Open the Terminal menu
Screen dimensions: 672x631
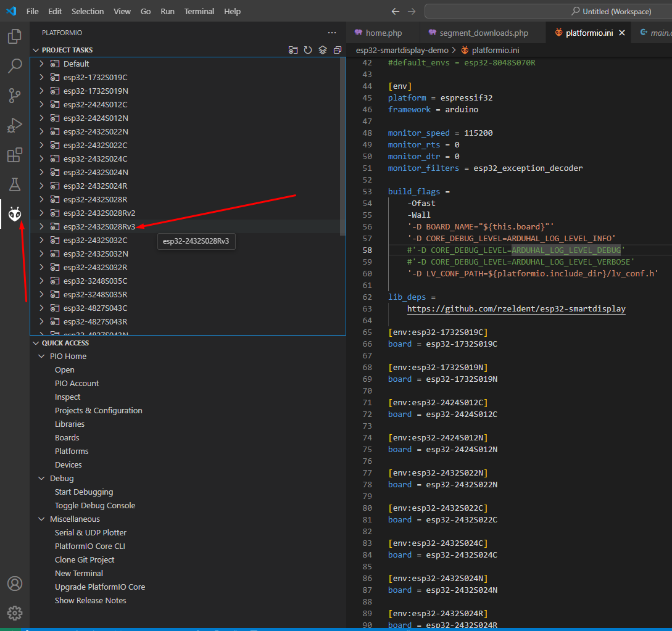pyautogui.click(x=199, y=11)
